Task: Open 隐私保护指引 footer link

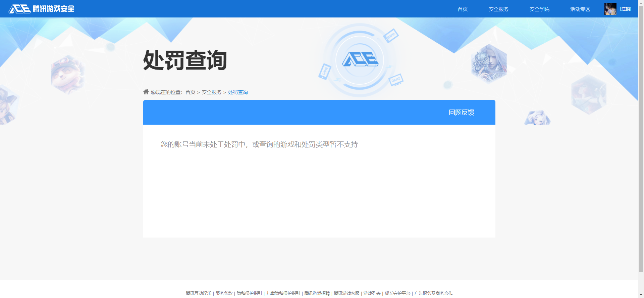Action: pos(249,293)
